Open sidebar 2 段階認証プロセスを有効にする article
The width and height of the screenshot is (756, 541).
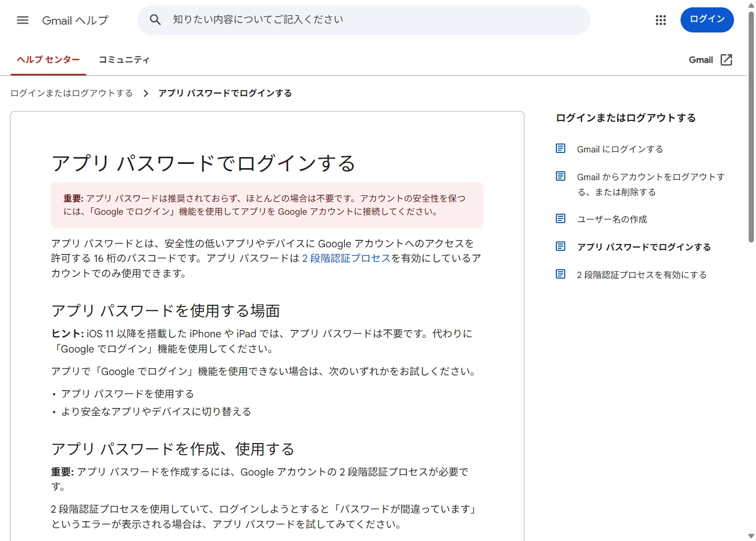coord(642,275)
